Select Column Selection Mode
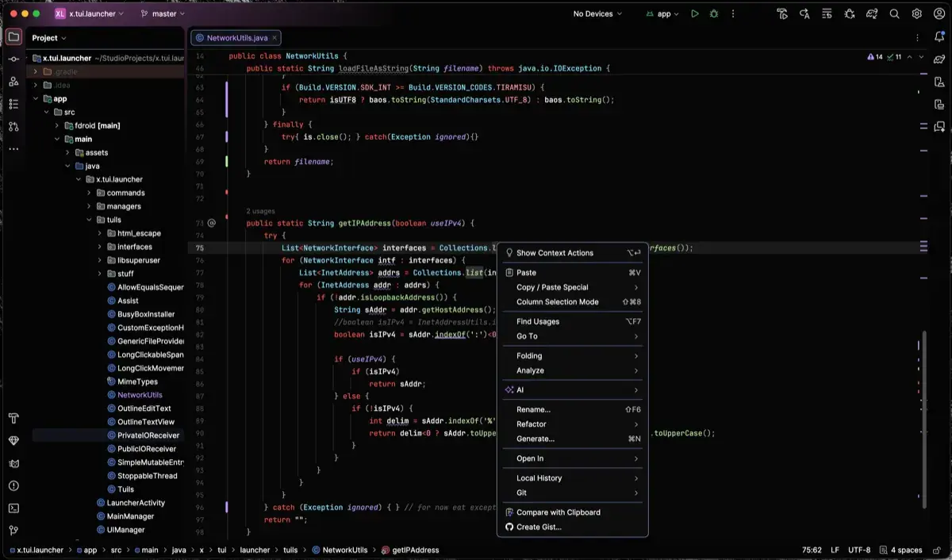 pos(572,301)
